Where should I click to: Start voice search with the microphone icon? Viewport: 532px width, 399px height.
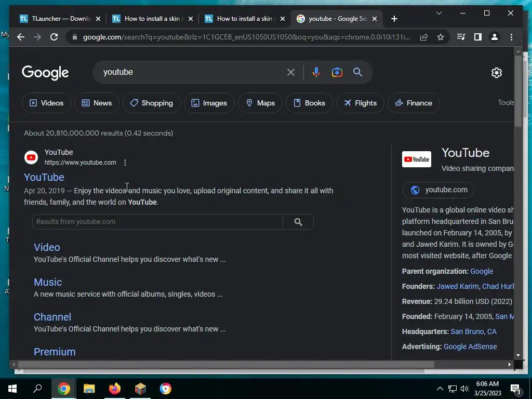316,72
